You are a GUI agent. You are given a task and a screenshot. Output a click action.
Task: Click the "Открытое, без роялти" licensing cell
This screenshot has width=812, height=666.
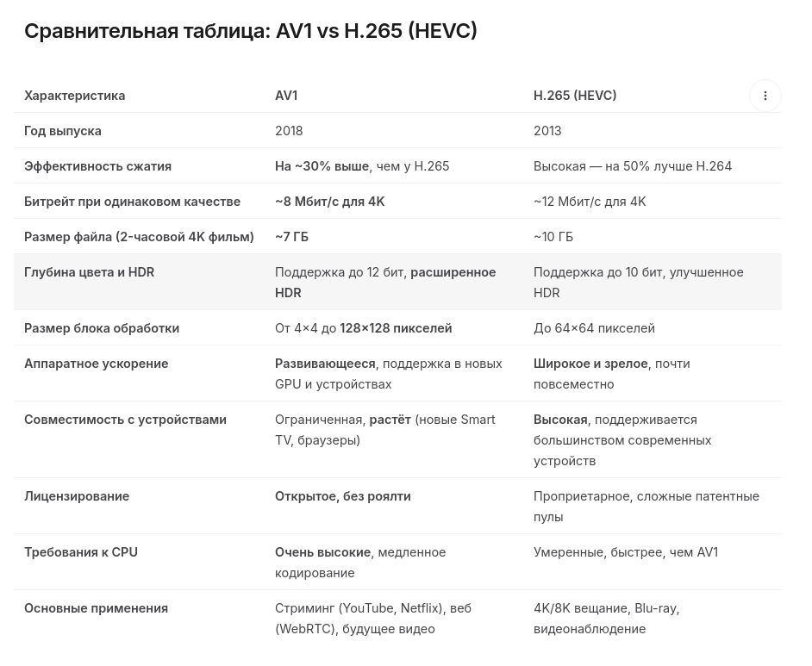point(342,496)
